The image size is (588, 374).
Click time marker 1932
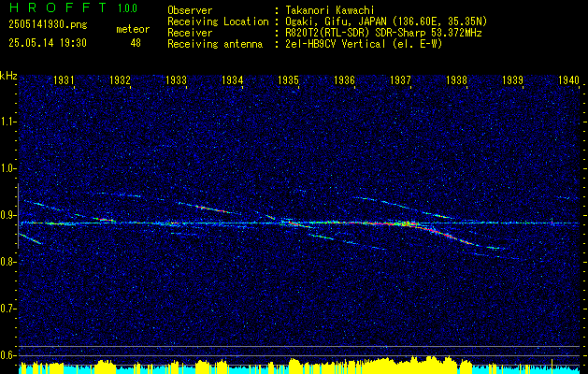coord(120,79)
